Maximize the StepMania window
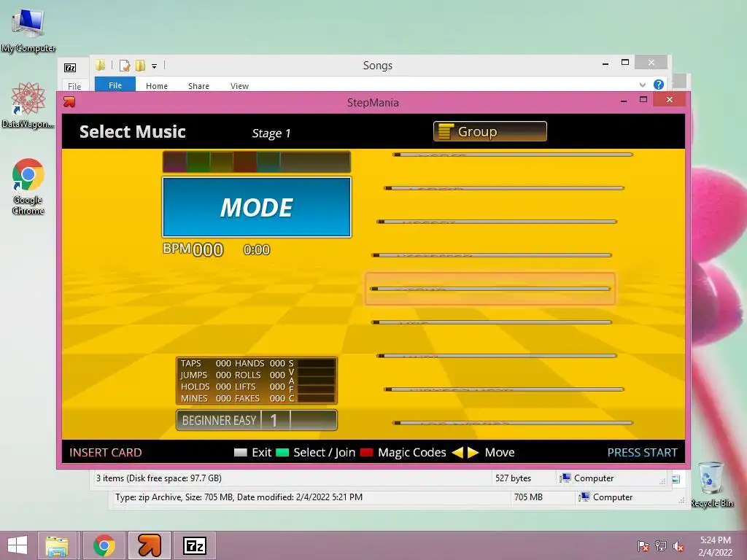The height and width of the screenshot is (560, 747). pos(643,99)
